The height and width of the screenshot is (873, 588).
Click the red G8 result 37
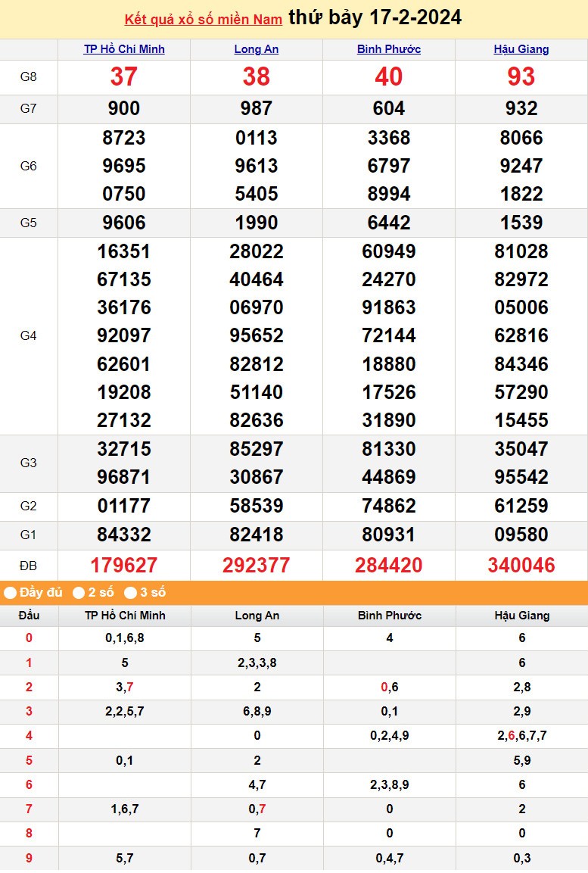click(124, 76)
